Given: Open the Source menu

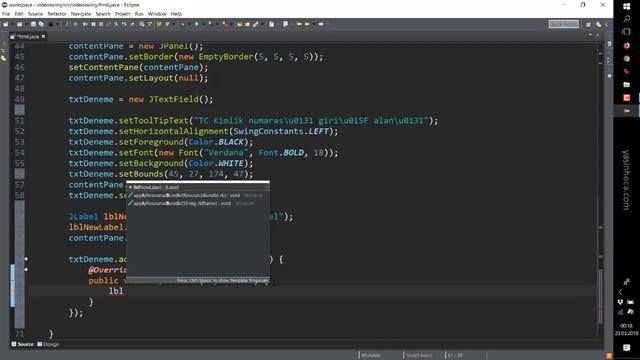Looking at the screenshot, I should (36, 14).
